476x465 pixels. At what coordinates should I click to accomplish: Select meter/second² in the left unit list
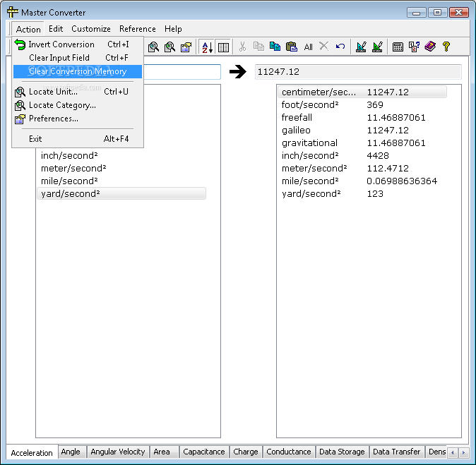point(121,169)
